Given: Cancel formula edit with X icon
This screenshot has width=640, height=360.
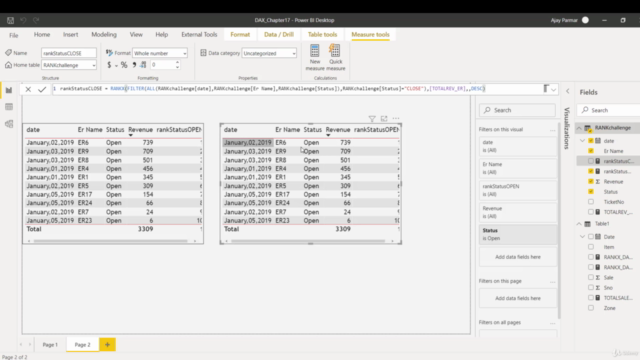Looking at the screenshot, I should point(28,89).
